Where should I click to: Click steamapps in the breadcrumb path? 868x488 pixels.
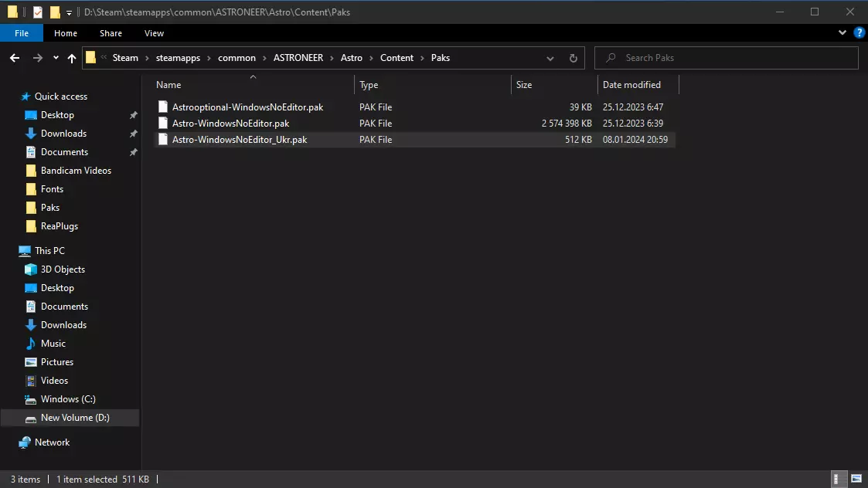(178, 58)
